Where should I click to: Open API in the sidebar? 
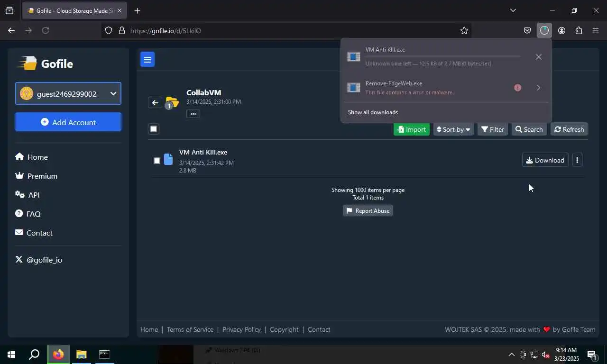(28, 195)
